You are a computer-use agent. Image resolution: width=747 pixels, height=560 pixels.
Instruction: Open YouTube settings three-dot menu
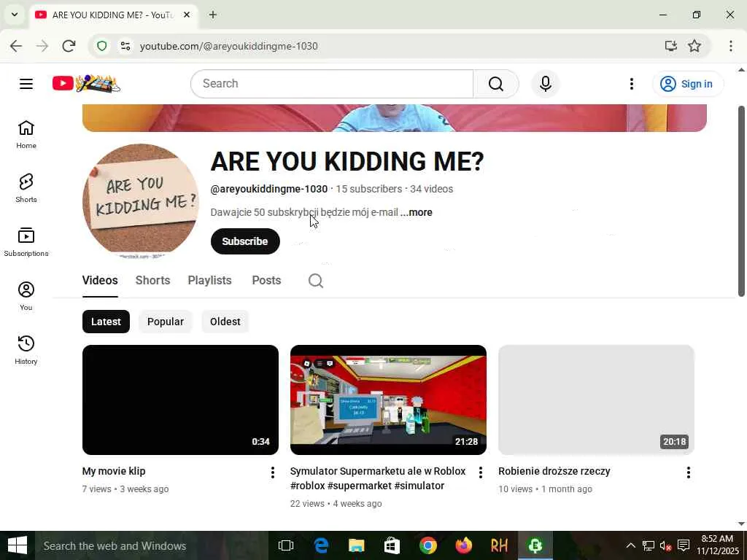[x=631, y=84]
